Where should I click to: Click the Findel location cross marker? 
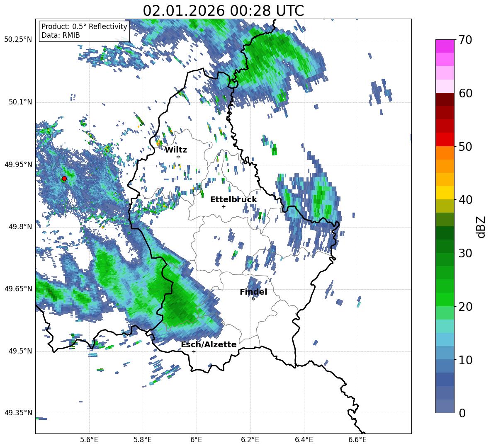pos(253,299)
